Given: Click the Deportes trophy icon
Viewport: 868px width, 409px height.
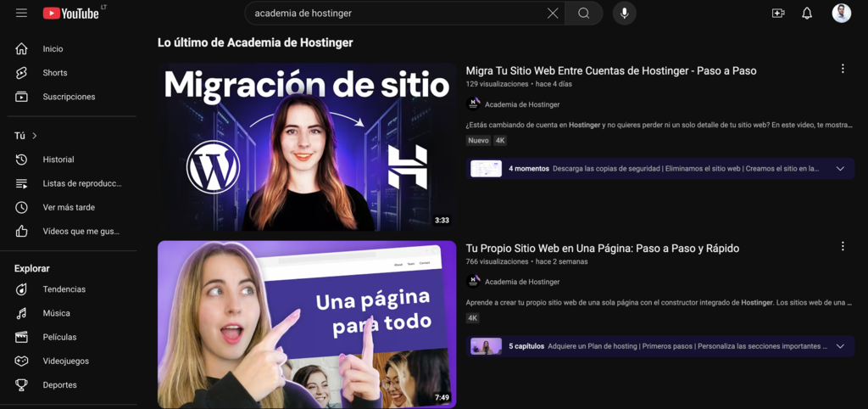Looking at the screenshot, I should pos(21,384).
